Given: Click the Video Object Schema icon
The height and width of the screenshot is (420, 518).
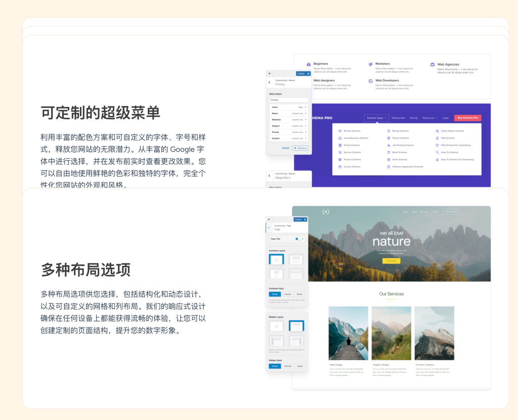Looking at the screenshot, I should point(438,131).
